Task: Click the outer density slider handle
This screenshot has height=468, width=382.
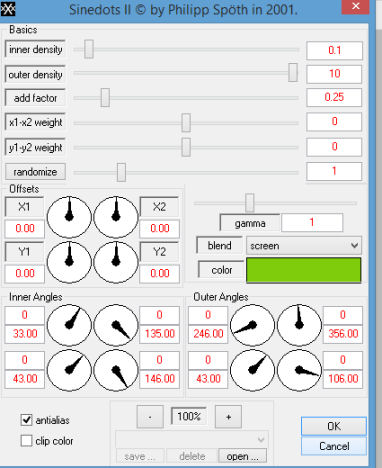Action: point(293,72)
